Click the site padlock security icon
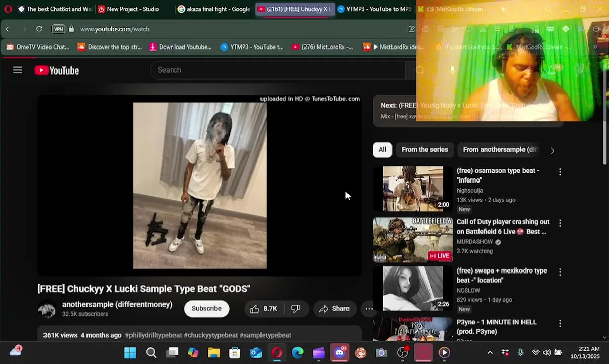 [x=71, y=29]
